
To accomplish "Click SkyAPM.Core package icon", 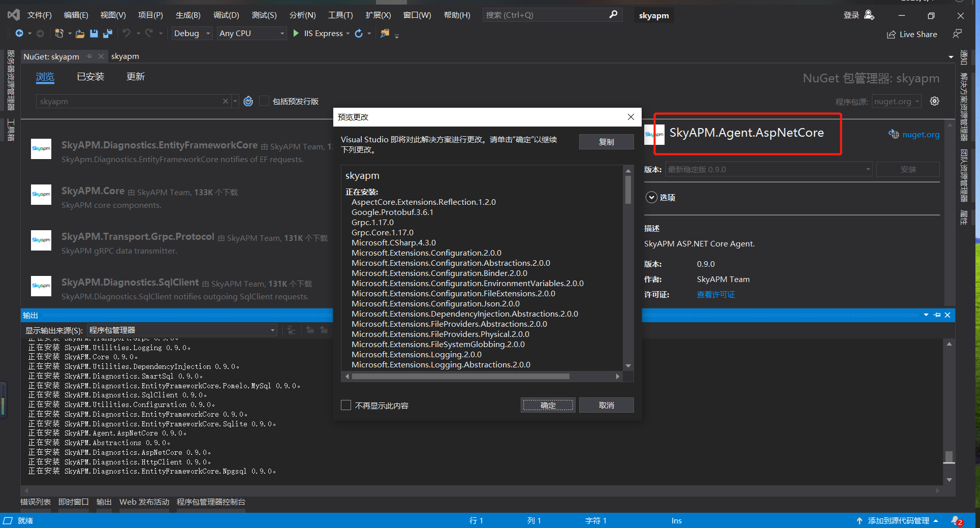I will 41,195.
